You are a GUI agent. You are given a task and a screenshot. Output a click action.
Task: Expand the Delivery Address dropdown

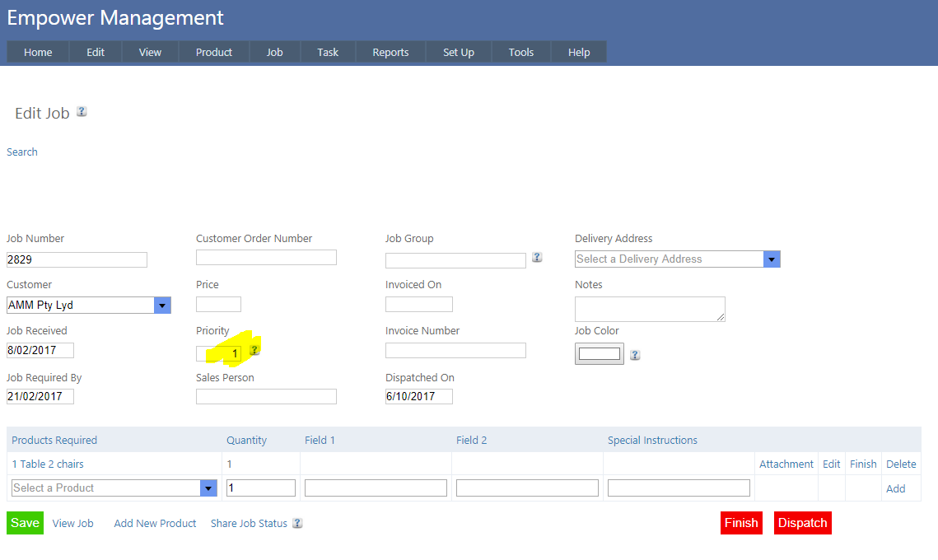(772, 259)
